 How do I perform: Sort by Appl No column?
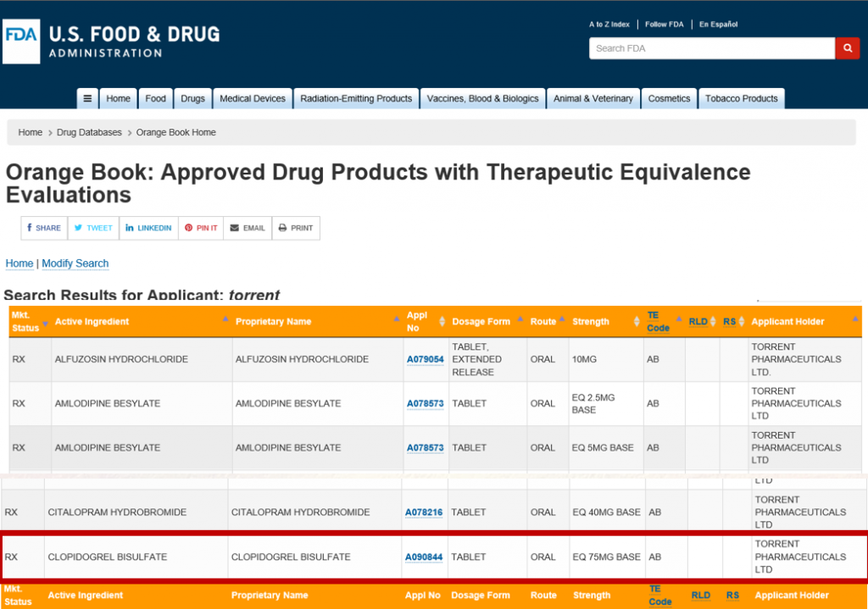(x=426, y=321)
